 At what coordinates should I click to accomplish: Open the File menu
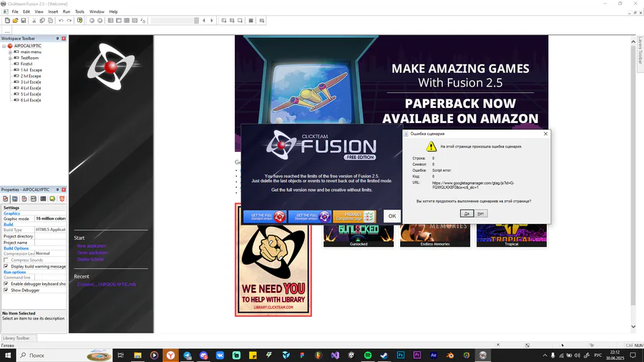pyautogui.click(x=15, y=11)
